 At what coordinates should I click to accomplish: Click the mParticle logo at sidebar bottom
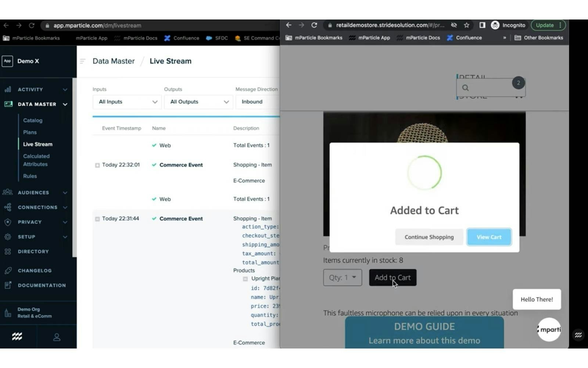pyautogui.click(x=17, y=336)
